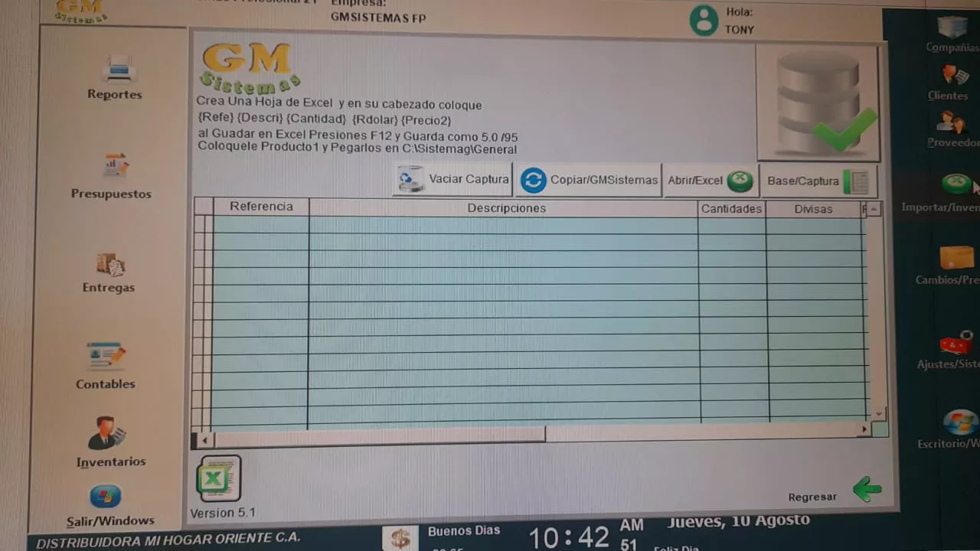The width and height of the screenshot is (980, 551).
Task: Click the 10:42 clock display
Action: [569, 537]
